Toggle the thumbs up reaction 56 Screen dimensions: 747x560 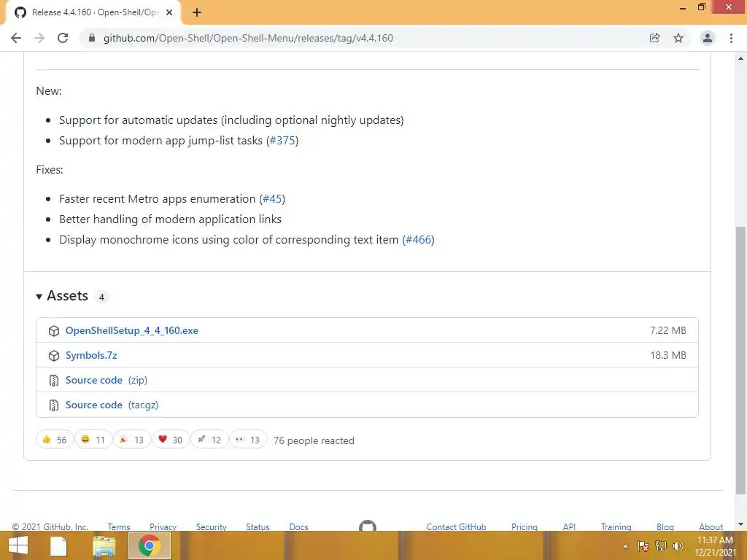[x=55, y=440]
